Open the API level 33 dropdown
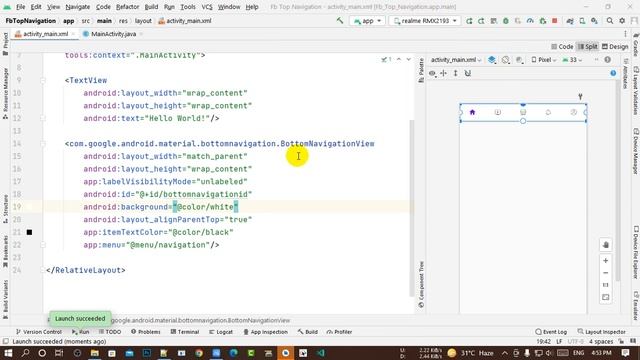 click(x=572, y=60)
